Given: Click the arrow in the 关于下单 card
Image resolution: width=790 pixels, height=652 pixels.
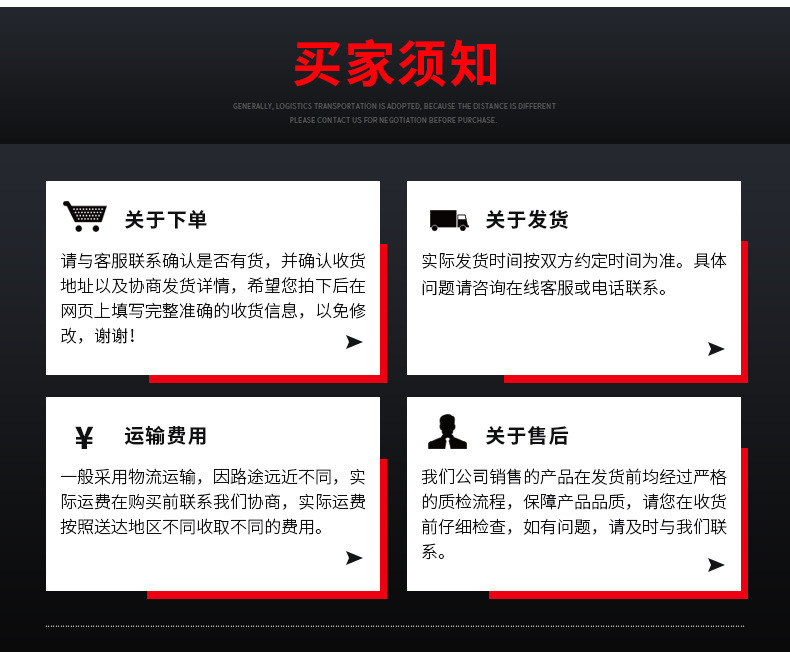Looking at the screenshot, I should pos(354,342).
